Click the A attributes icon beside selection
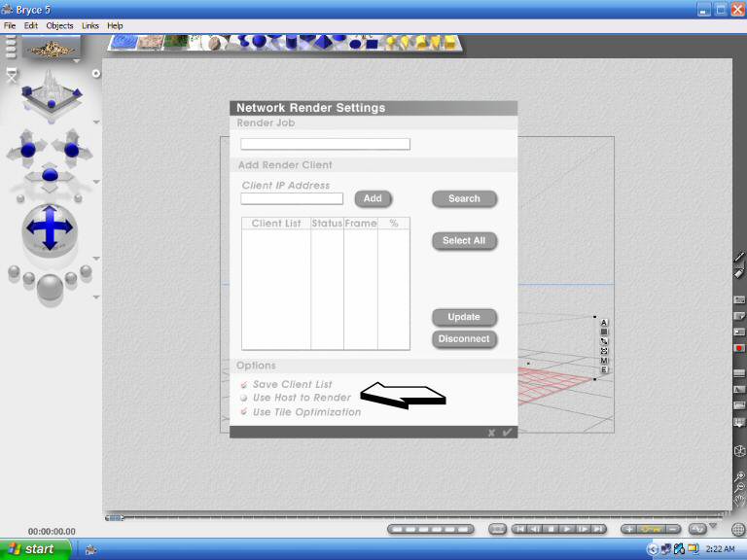The image size is (747, 560). pos(604,323)
